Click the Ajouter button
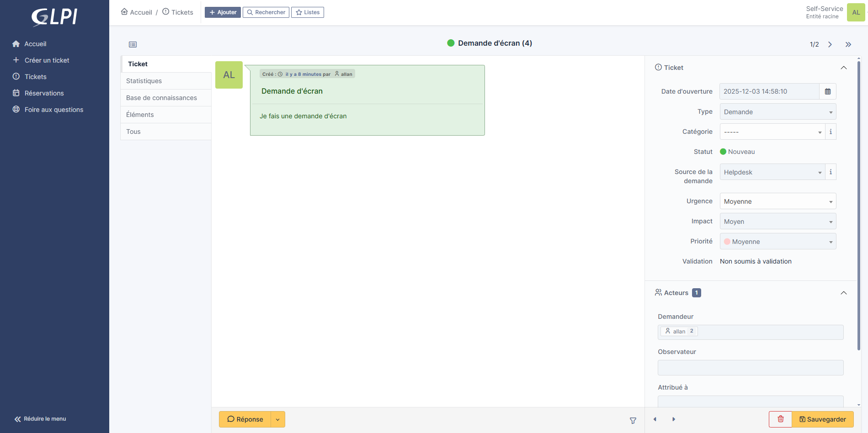The image size is (868, 433). pos(223,12)
